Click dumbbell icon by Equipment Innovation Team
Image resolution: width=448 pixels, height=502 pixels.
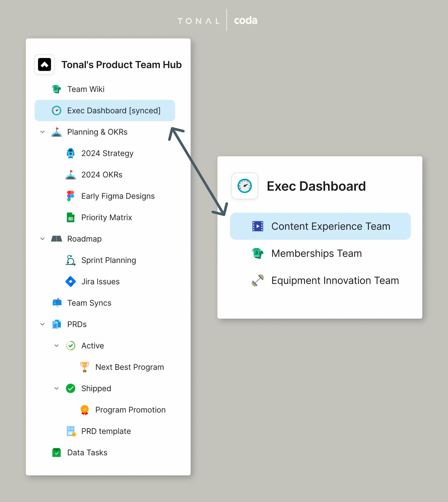click(258, 280)
